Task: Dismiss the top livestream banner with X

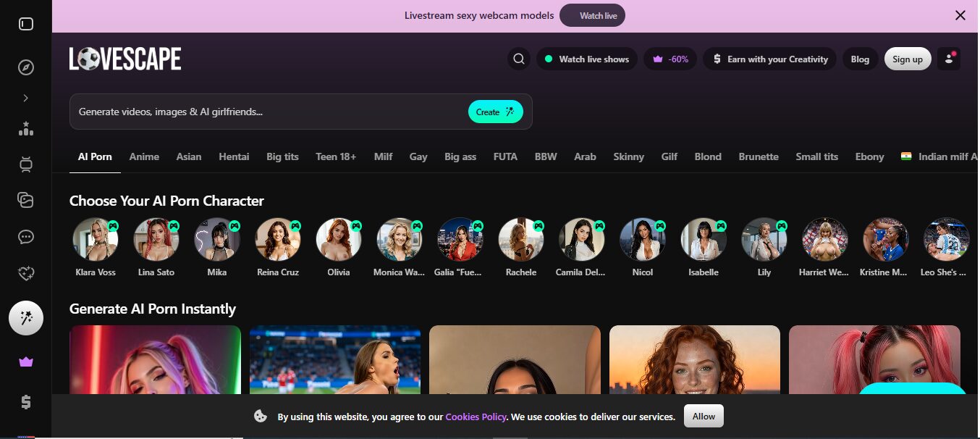Action: pos(960,15)
